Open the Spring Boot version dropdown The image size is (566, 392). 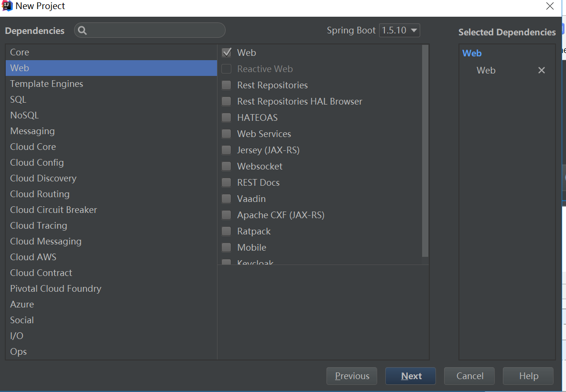pyautogui.click(x=400, y=31)
